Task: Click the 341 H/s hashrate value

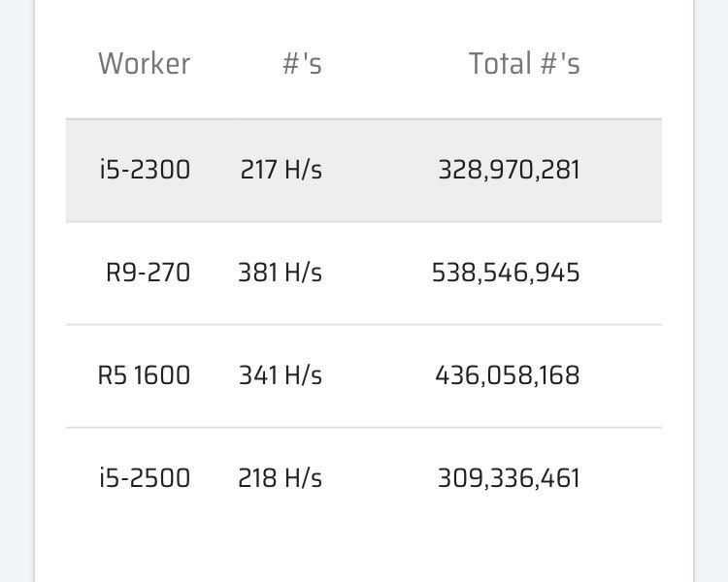Action: point(280,375)
